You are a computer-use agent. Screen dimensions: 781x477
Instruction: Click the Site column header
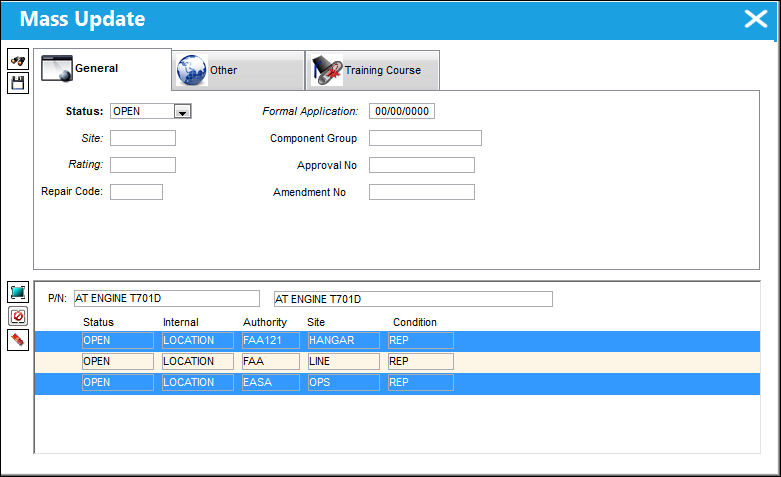pos(316,322)
